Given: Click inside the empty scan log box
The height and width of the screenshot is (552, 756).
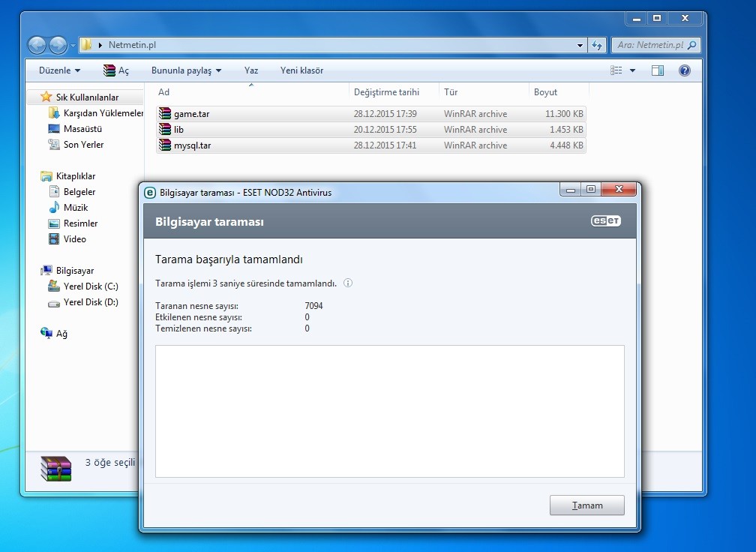Looking at the screenshot, I should [x=389, y=411].
